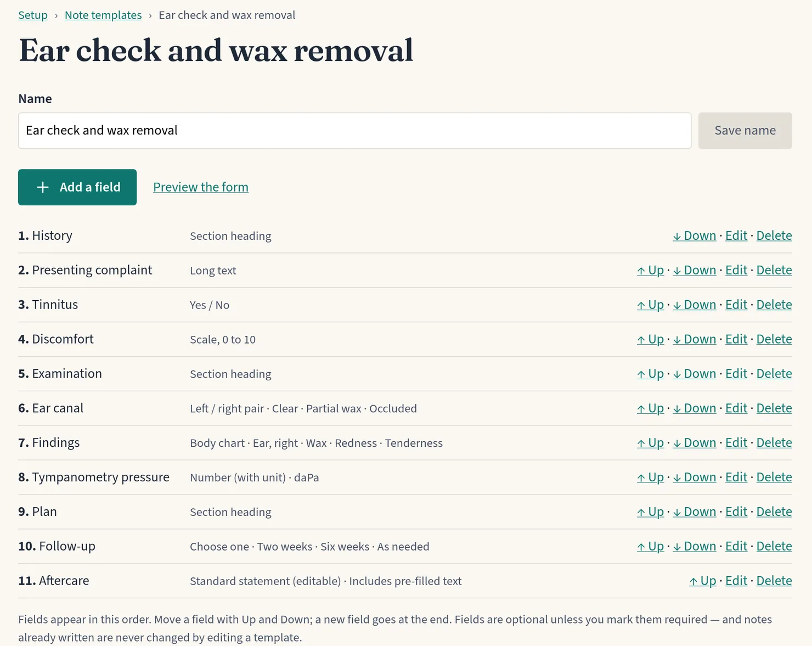Click the 'Yes / No' field type text

(210, 305)
